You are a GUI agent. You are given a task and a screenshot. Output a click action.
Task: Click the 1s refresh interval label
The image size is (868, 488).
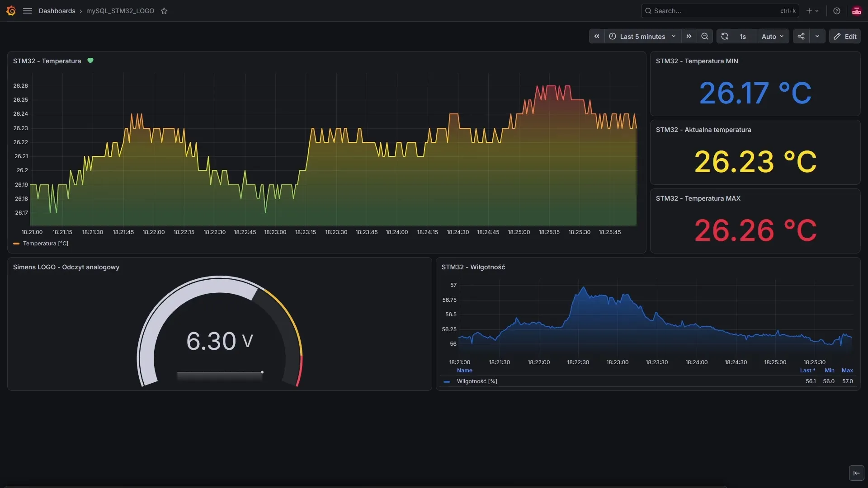pos(743,37)
